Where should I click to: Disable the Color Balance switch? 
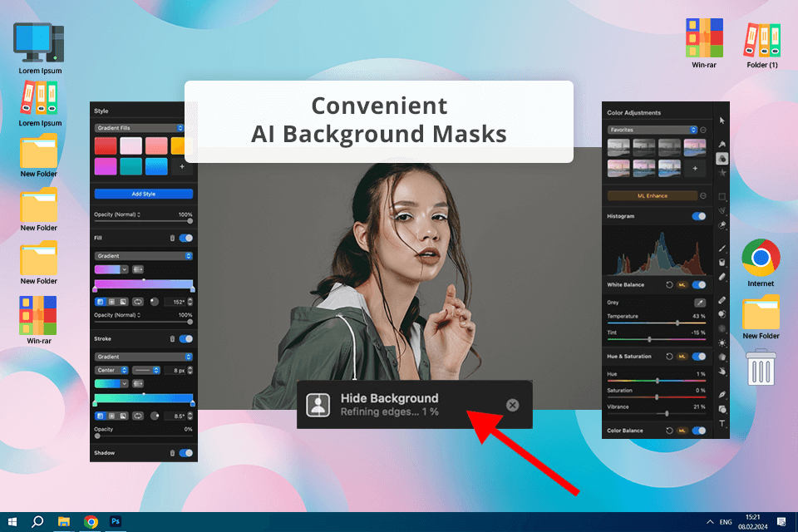[699, 431]
